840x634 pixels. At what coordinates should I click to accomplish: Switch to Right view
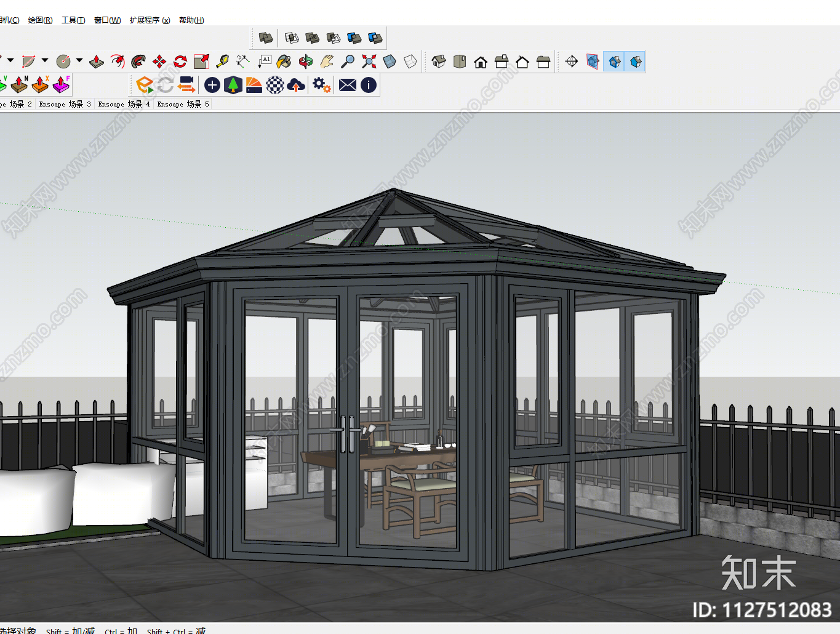(x=502, y=62)
